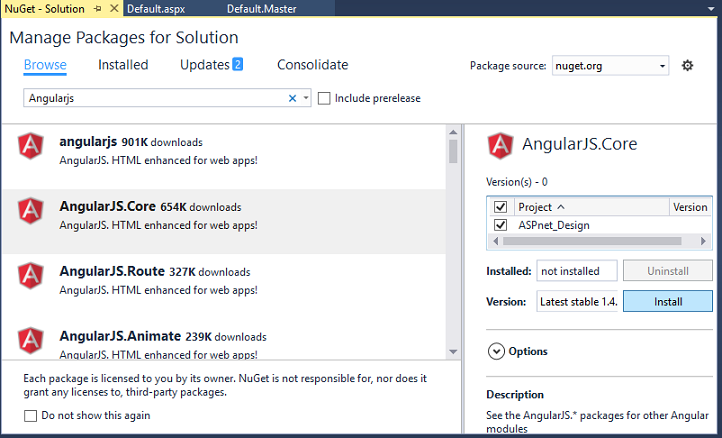
Task: Switch to Default.aspx document tab
Action: click(x=156, y=9)
